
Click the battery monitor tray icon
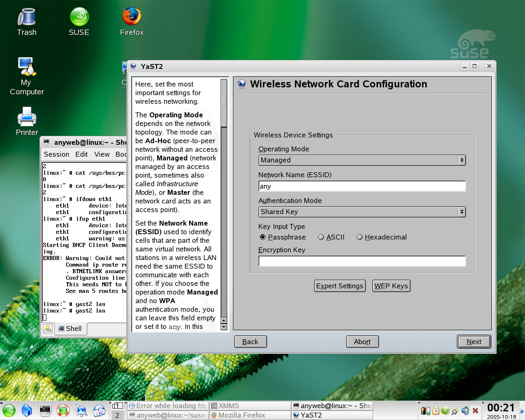pyautogui.click(x=425, y=411)
